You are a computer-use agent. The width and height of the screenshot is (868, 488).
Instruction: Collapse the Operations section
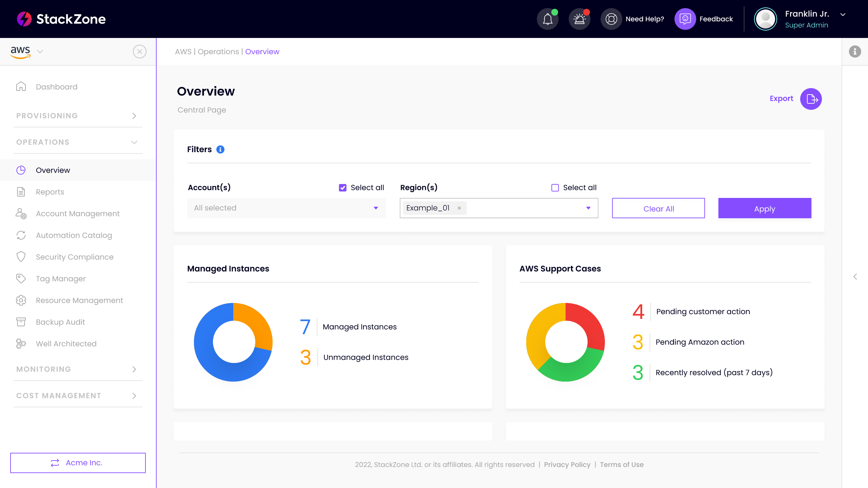pos(78,142)
